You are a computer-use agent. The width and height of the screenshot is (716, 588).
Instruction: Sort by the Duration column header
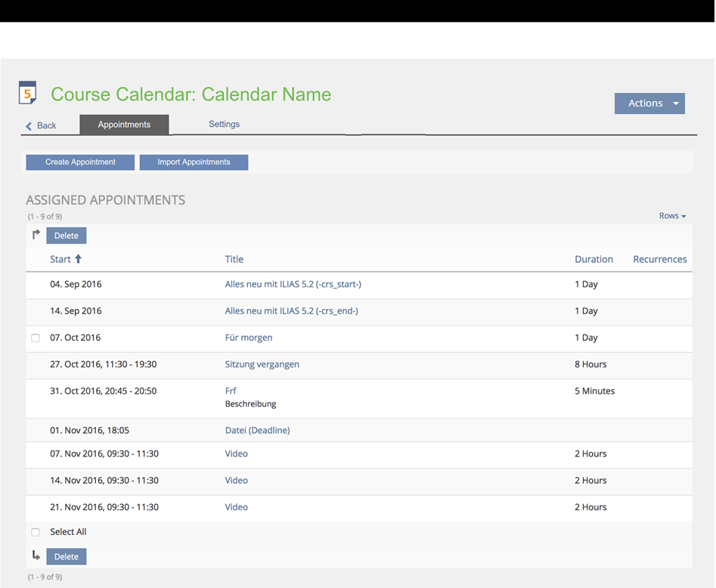[594, 259]
